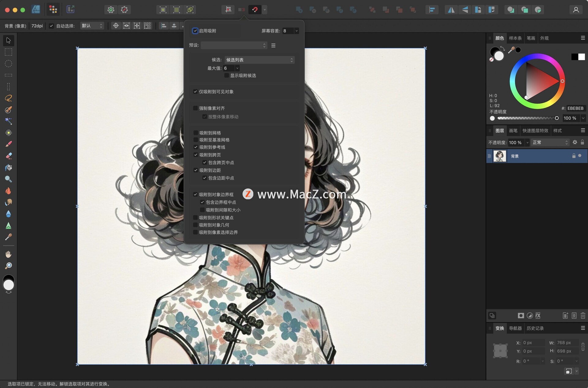Adjust the 不透明度 opacity slider
The height and width of the screenshot is (388, 588).
pyautogui.click(x=527, y=118)
